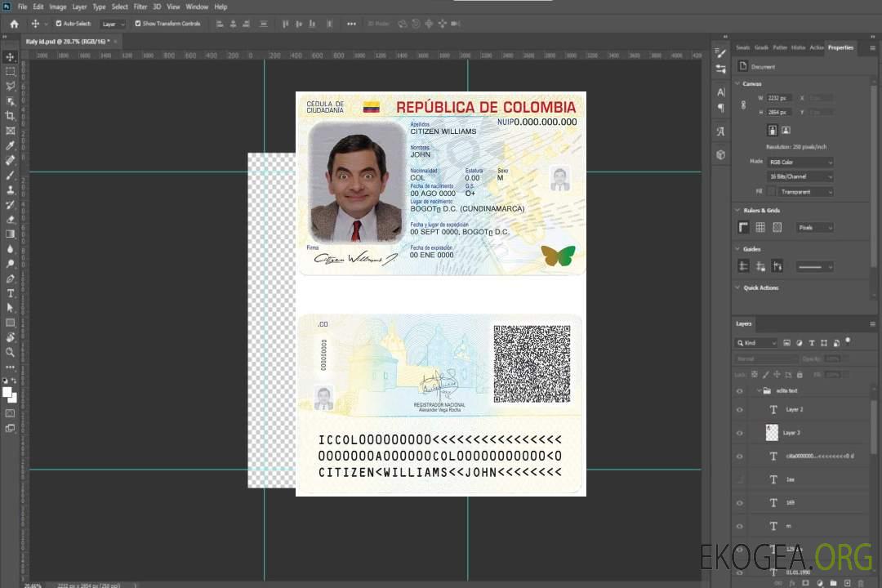Click the canvas height H field

point(780,113)
